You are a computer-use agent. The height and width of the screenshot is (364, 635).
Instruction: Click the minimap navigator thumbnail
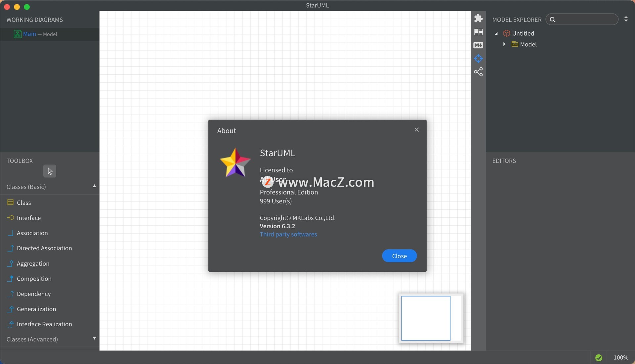(x=431, y=318)
